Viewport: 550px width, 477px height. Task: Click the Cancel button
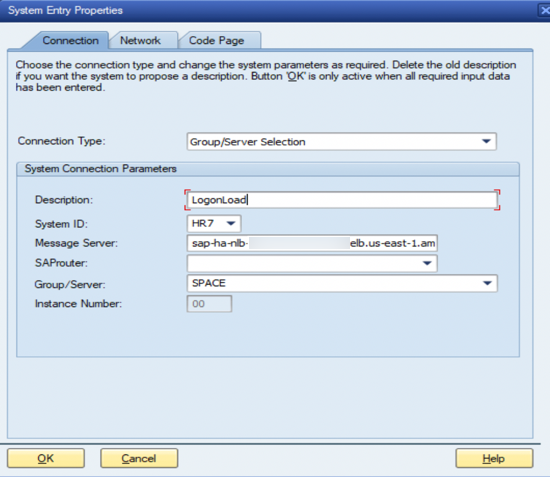click(x=139, y=458)
